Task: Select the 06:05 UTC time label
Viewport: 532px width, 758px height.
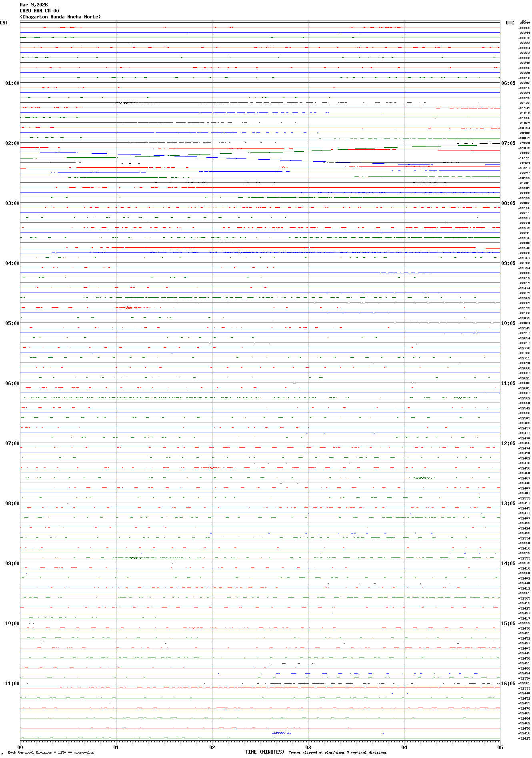Action: click(508, 83)
